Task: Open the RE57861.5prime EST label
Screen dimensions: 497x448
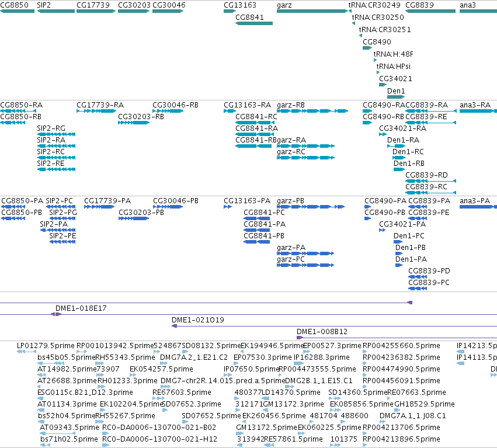Action: (x=293, y=439)
